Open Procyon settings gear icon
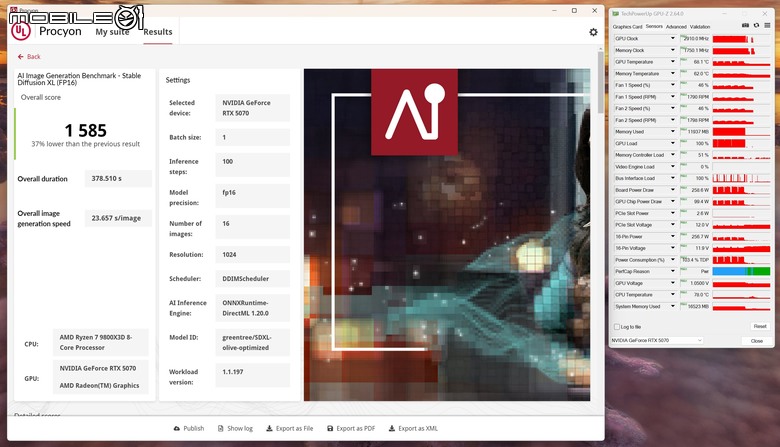The image size is (780, 447). 593,32
